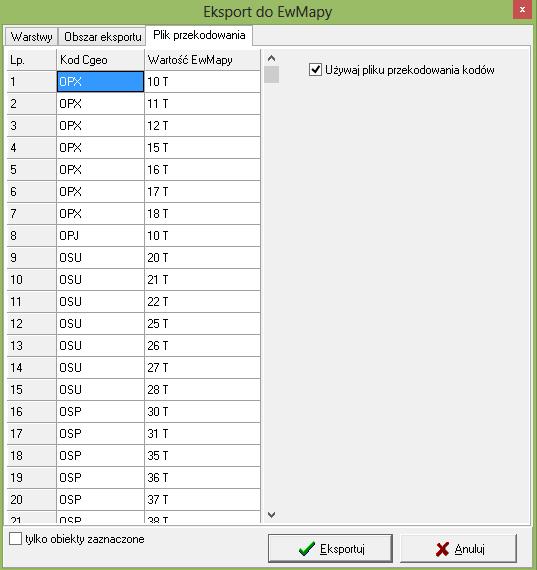Select the 35 T value cell

[203, 455]
